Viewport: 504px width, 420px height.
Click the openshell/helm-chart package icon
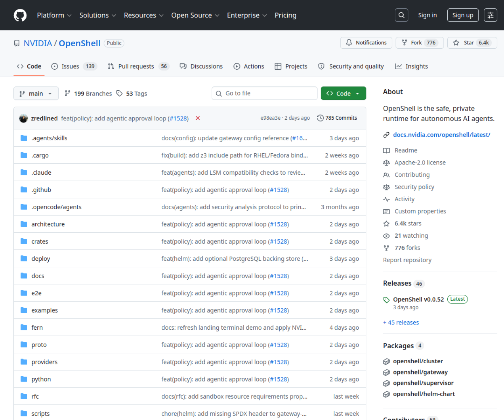pos(386,394)
